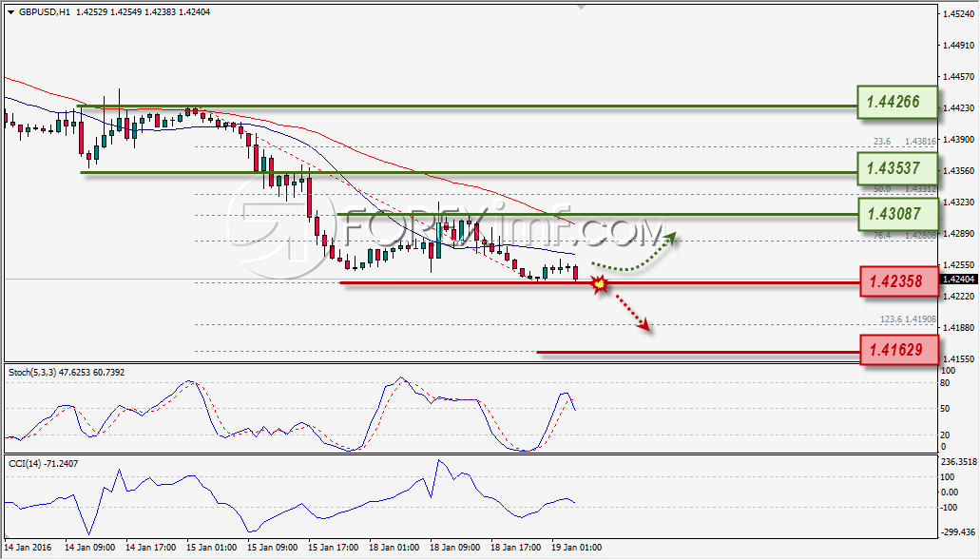Click the time axis label 18 Jan 01:00
Viewport: 980px width, 560px height.
pos(394,548)
